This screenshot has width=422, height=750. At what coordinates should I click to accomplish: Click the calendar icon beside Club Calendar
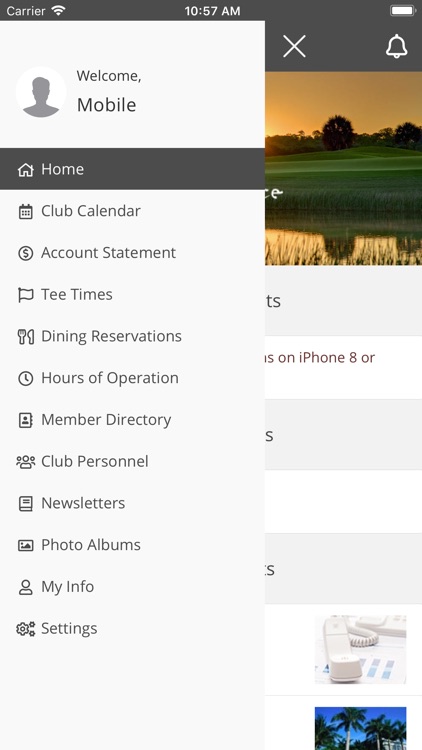[25, 211]
